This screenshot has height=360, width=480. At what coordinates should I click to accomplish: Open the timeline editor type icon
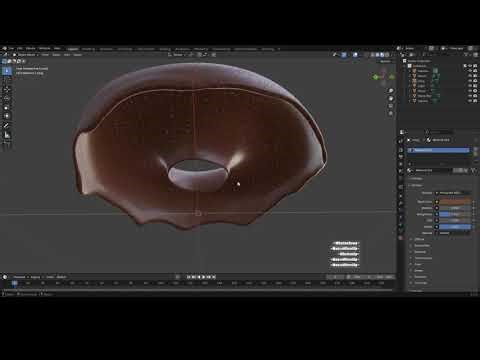coord(5,277)
